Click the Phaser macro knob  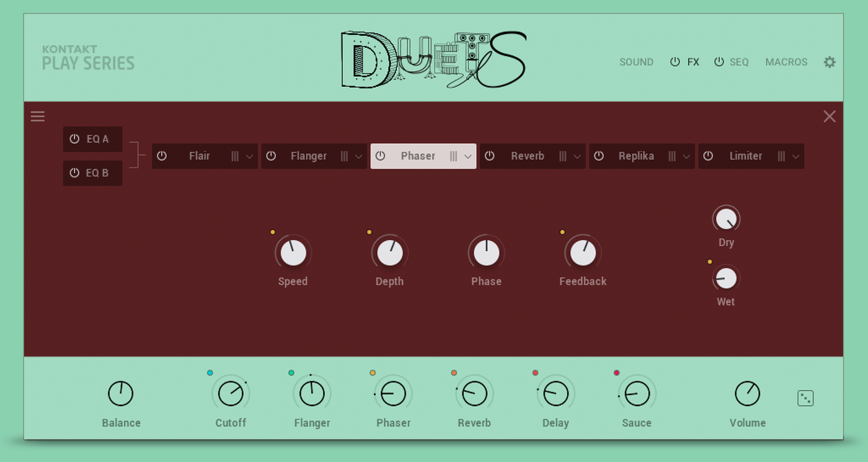tap(393, 394)
